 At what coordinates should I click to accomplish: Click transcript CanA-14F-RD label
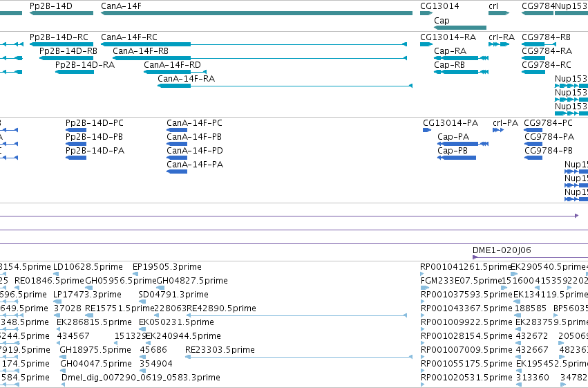pos(172,65)
